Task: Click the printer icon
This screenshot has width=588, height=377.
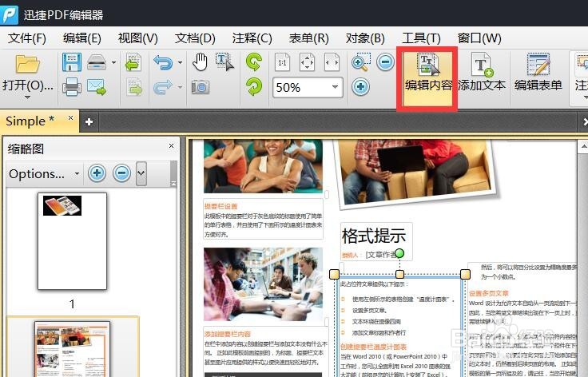Action: (x=72, y=87)
